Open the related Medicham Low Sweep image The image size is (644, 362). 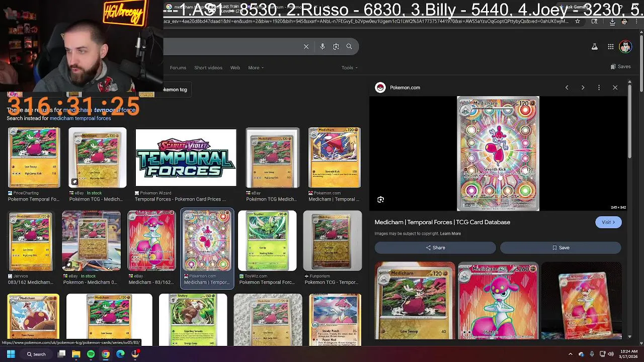415,301
